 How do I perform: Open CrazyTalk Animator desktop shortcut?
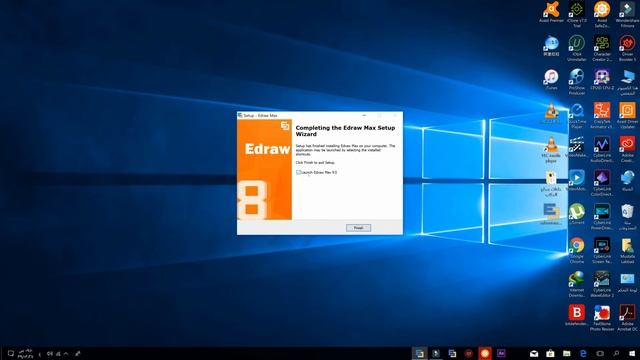(602, 116)
